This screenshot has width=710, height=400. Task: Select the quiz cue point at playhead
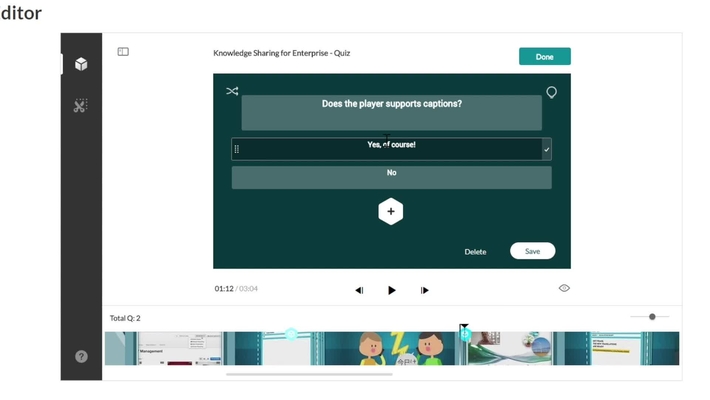click(x=465, y=335)
